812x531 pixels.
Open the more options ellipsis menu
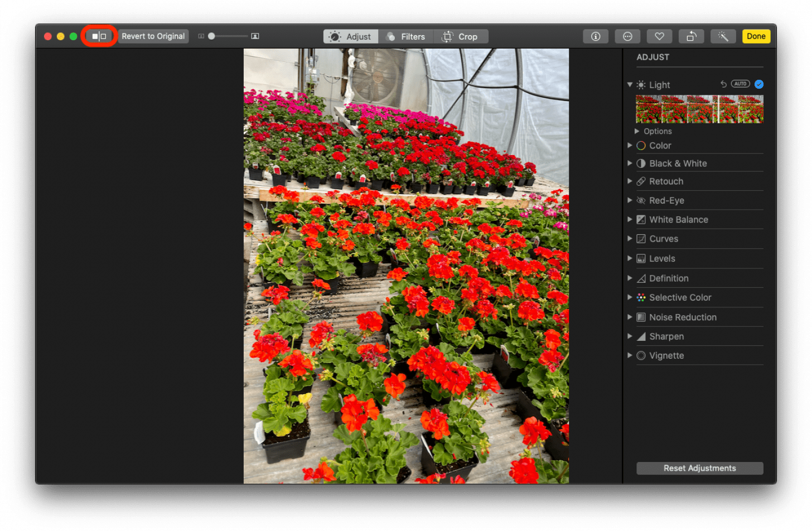pyautogui.click(x=627, y=36)
